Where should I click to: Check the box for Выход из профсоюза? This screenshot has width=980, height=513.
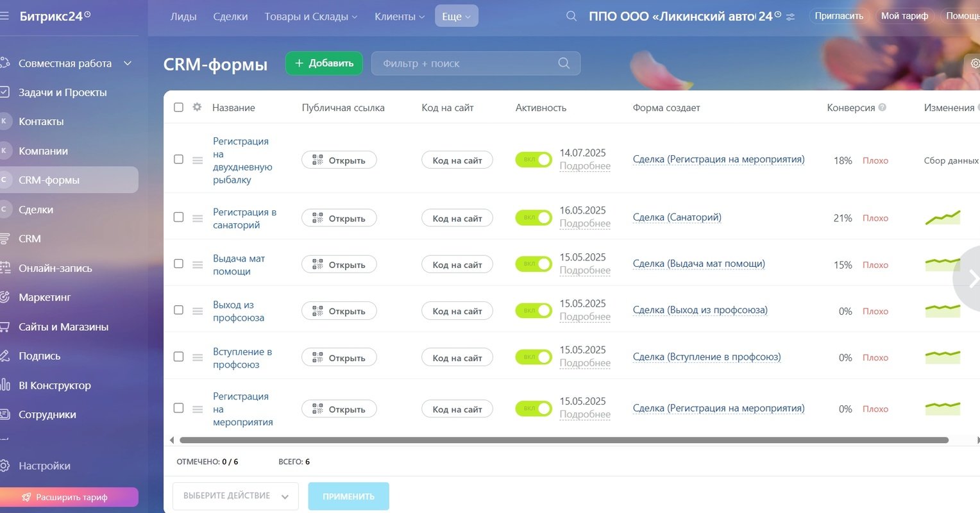(178, 310)
